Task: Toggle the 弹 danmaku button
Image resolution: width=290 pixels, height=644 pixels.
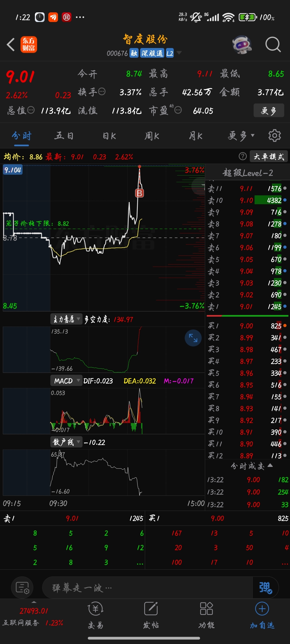Action: (x=265, y=588)
